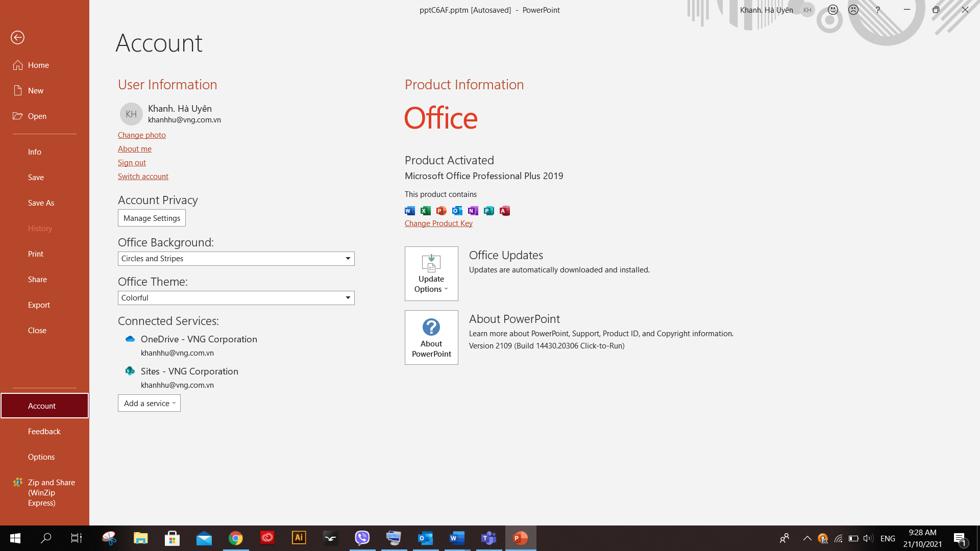Open File Explorer from the taskbar
This screenshot has width=980, height=551.
click(141, 538)
